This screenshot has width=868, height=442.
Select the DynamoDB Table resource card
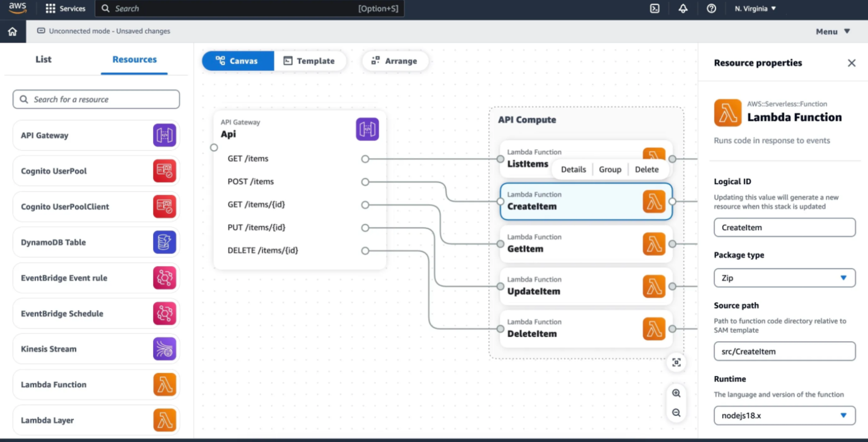tap(96, 242)
